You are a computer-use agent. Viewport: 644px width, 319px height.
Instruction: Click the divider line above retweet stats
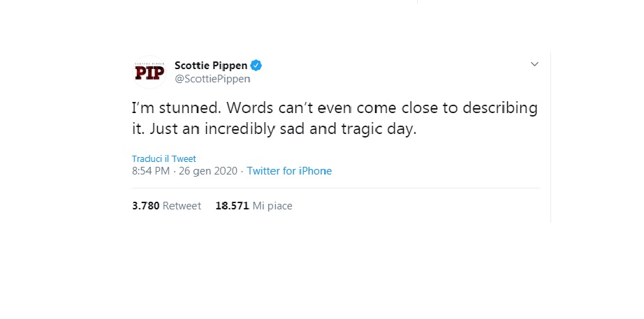point(335,188)
